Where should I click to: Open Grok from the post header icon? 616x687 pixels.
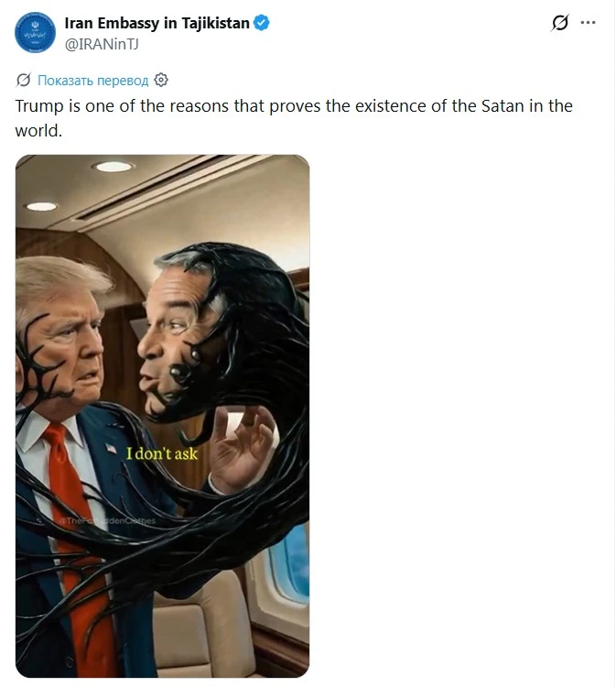tap(559, 23)
